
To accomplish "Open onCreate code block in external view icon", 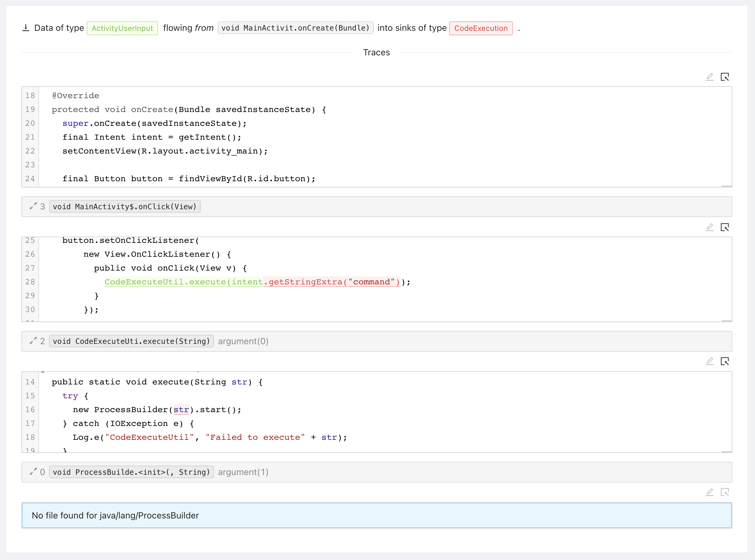I will click(724, 77).
